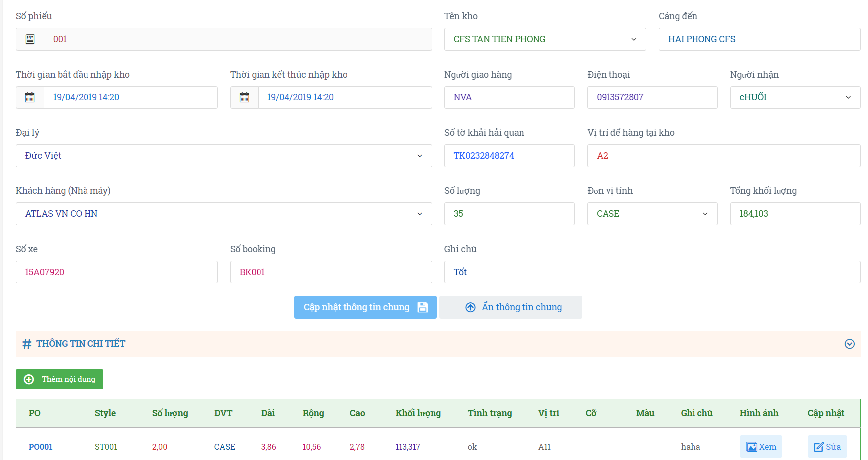868x460 pixels.
Task: Click the Số xe input field
Action: tap(116, 272)
